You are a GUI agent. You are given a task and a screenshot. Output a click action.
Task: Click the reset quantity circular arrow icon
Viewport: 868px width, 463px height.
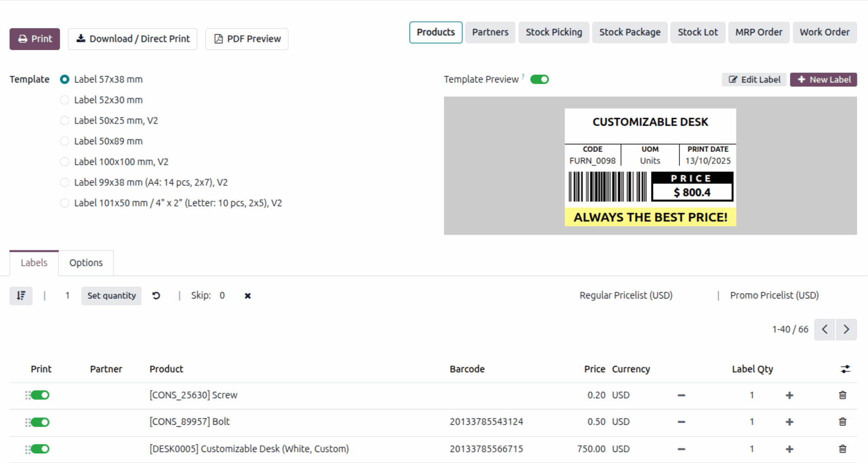(156, 296)
